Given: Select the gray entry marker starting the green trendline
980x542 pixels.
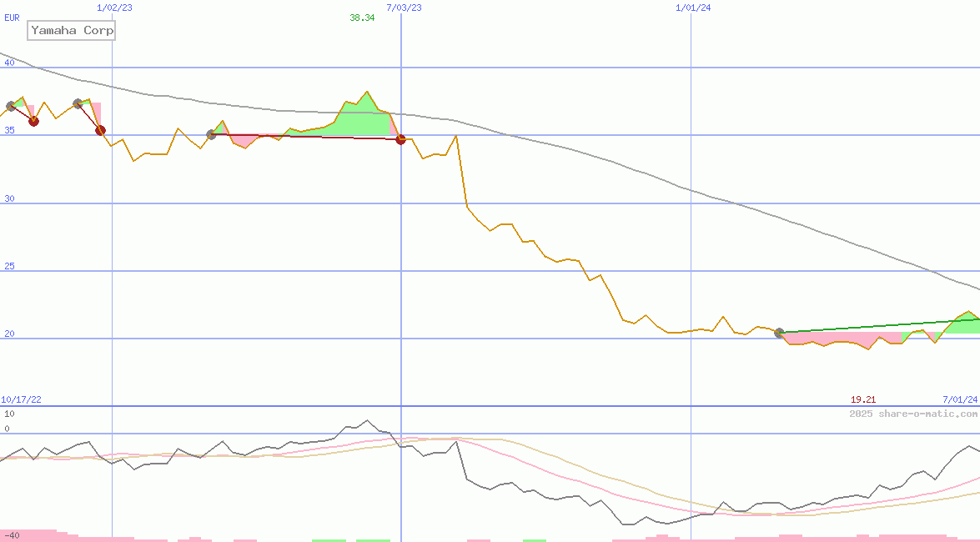Looking at the screenshot, I should point(779,333).
